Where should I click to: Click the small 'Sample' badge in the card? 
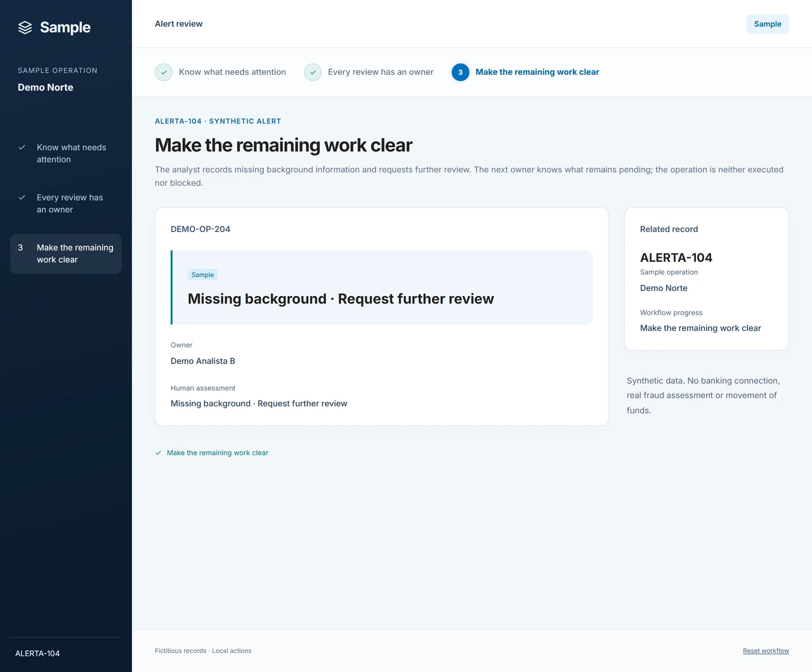pos(203,275)
